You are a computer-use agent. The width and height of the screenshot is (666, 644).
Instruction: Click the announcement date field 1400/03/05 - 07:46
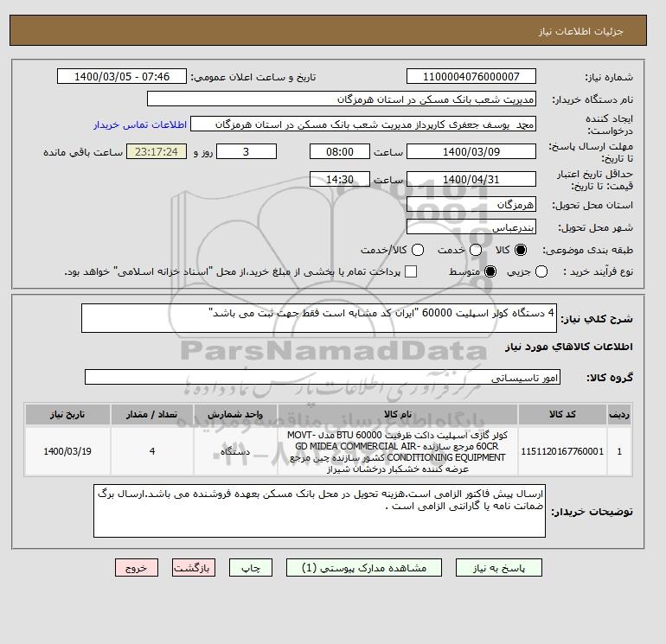point(122,77)
